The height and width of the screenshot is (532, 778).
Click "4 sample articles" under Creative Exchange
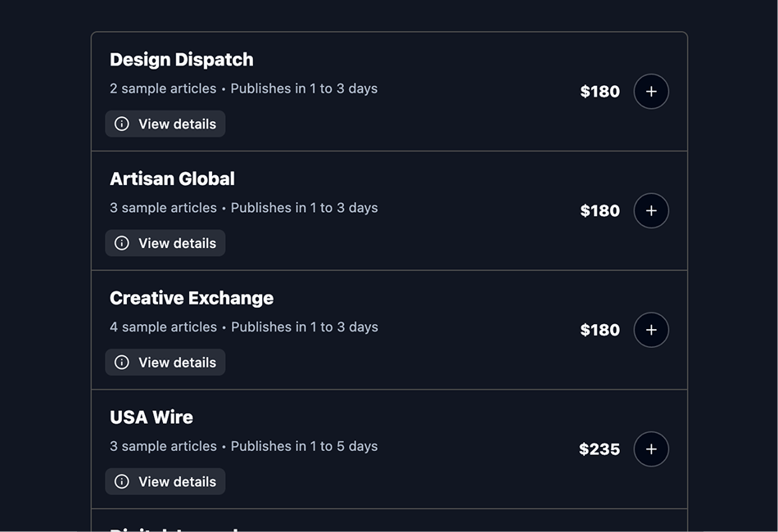pyautogui.click(x=163, y=327)
